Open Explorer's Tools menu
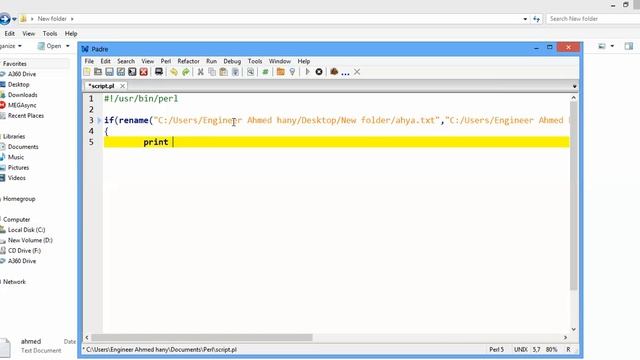Image resolution: width=640 pixels, height=360 pixels. click(50, 33)
